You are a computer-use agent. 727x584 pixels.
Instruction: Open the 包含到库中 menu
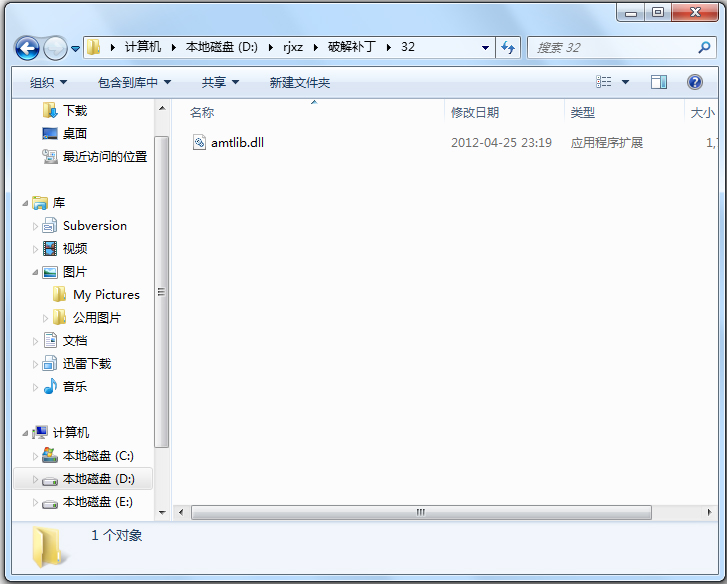tap(134, 83)
